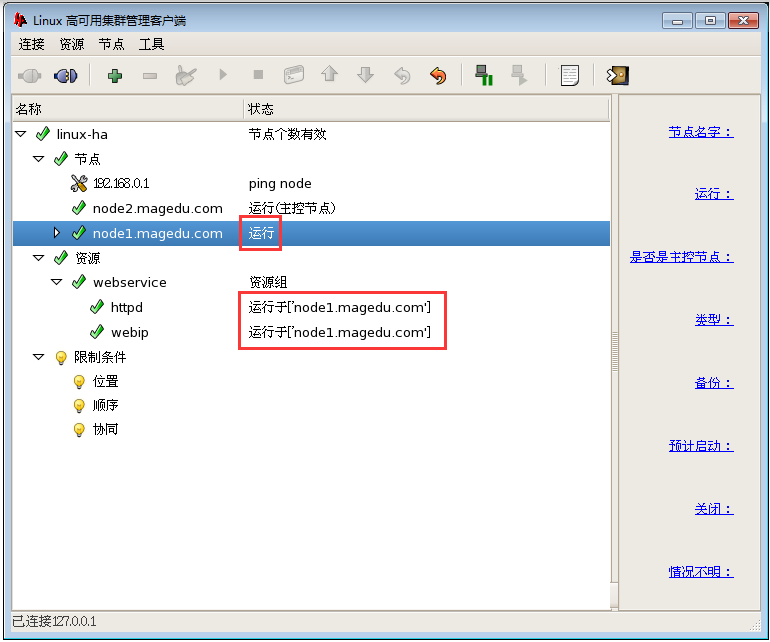Click the 情况不明 link
The width and height of the screenshot is (770, 642).
pyautogui.click(x=701, y=572)
